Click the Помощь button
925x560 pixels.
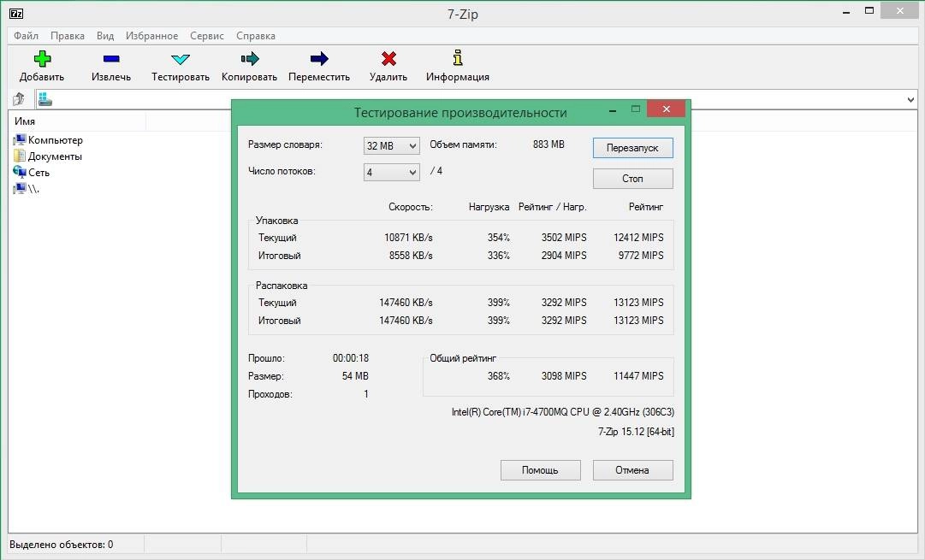point(541,470)
